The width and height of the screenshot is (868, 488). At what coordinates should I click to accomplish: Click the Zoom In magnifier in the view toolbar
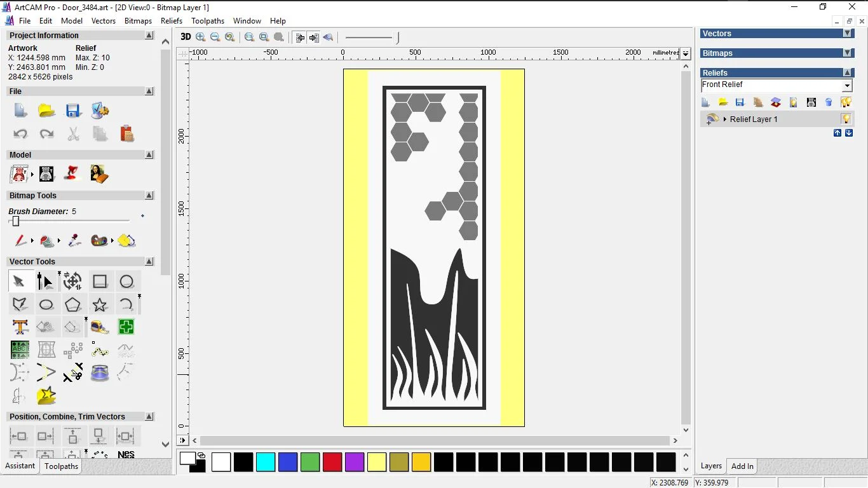pyautogui.click(x=201, y=37)
